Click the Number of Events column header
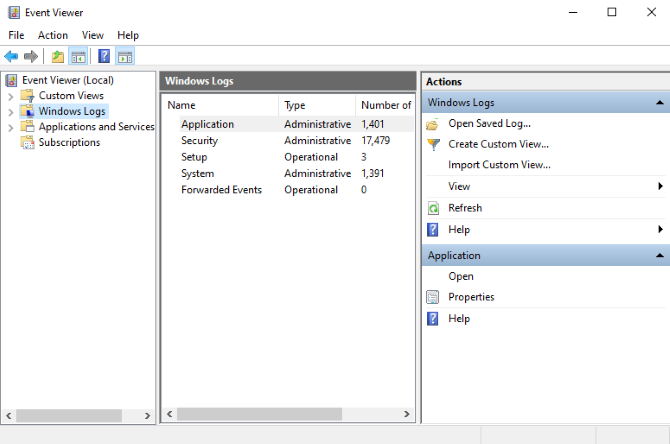Image resolution: width=670 pixels, height=444 pixels. tap(385, 105)
